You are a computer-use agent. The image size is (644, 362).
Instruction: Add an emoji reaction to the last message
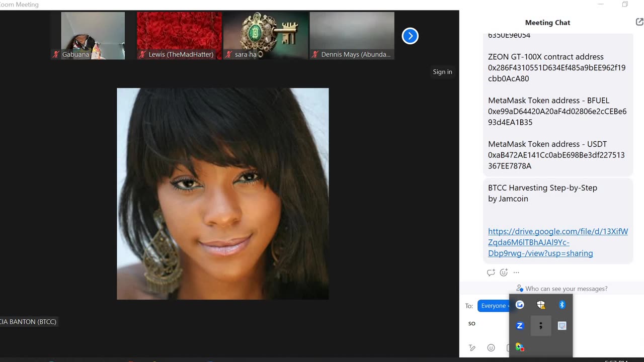click(504, 273)
